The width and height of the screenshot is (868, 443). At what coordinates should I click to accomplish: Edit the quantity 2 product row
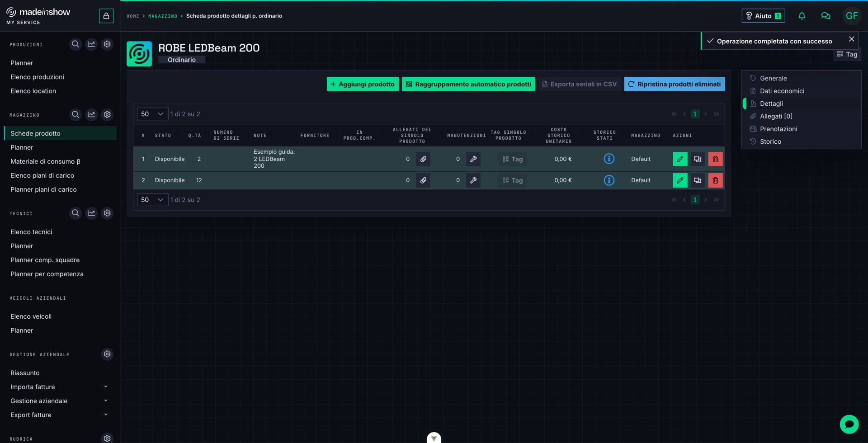[x=680, y=159]
